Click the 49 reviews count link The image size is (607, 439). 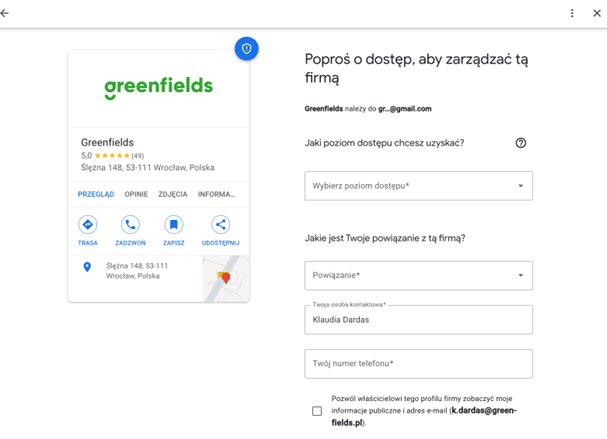click(138, 156)
